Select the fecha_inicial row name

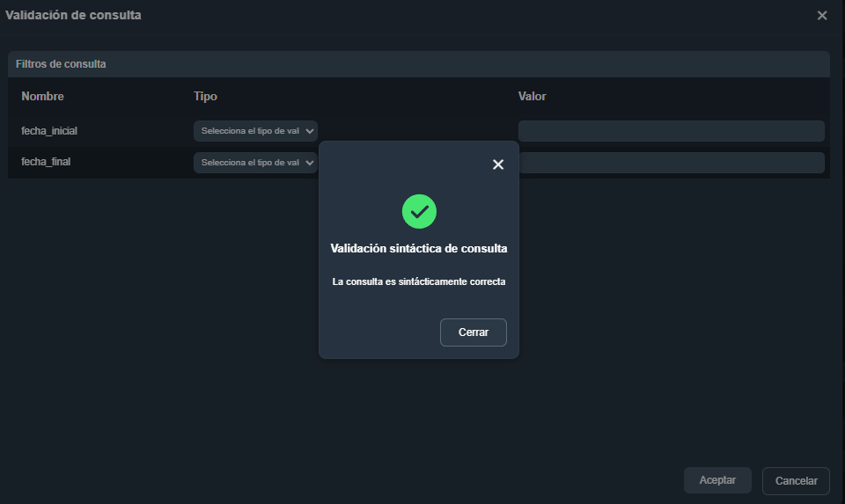[49, 131]
